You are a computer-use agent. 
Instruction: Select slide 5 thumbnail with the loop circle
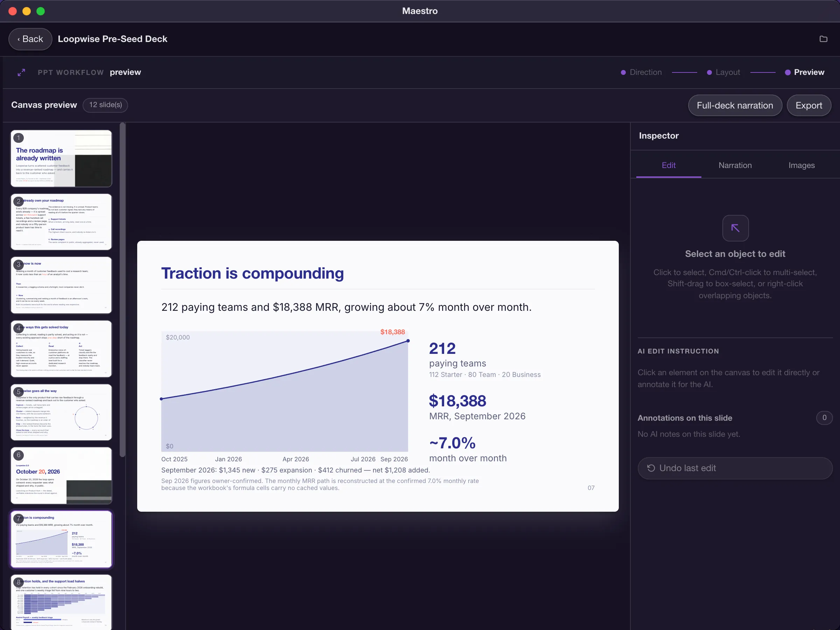click(x=61, y=412)
